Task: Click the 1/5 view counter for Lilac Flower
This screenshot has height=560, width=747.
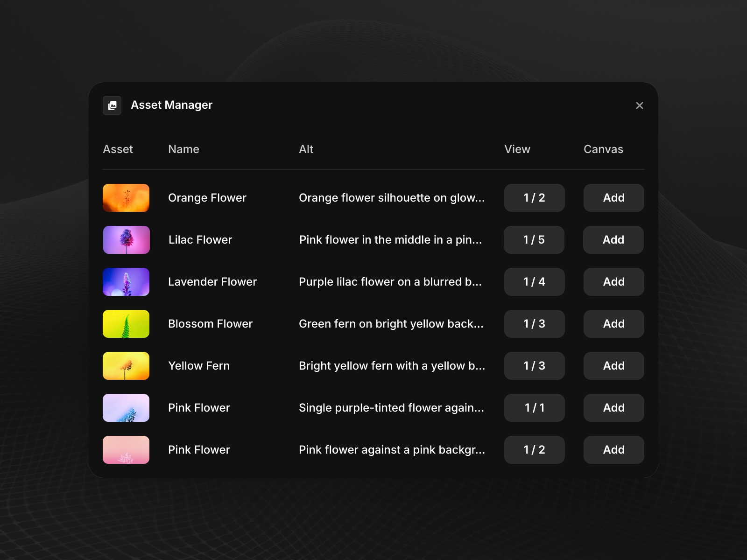Action: [x=534, y=240]
